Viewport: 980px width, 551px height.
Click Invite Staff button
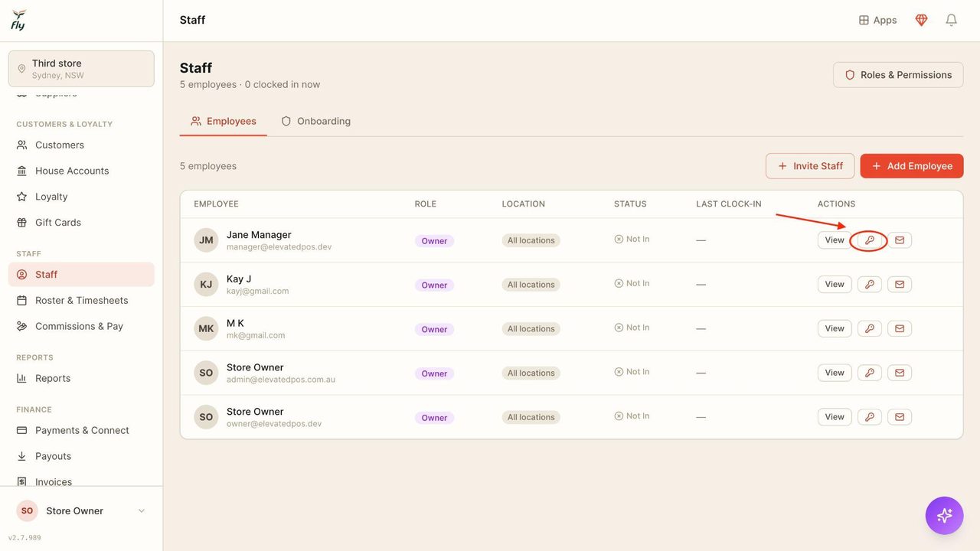(810, 166)
